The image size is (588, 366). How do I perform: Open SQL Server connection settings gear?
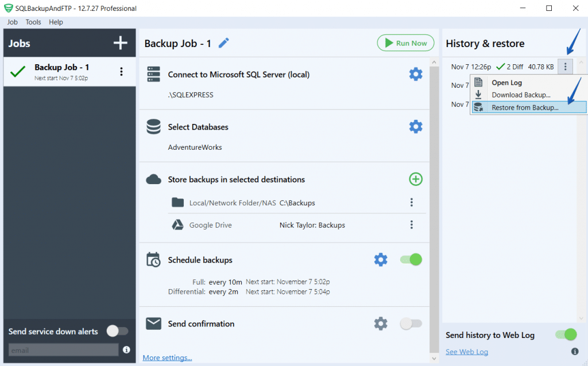point(416,74)
